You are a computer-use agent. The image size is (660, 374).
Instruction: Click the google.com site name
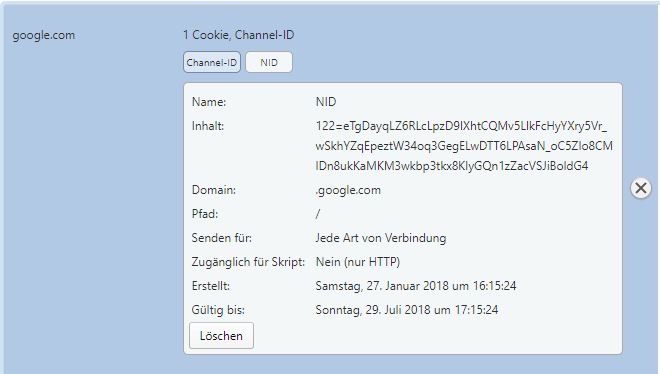coord(44,35)
